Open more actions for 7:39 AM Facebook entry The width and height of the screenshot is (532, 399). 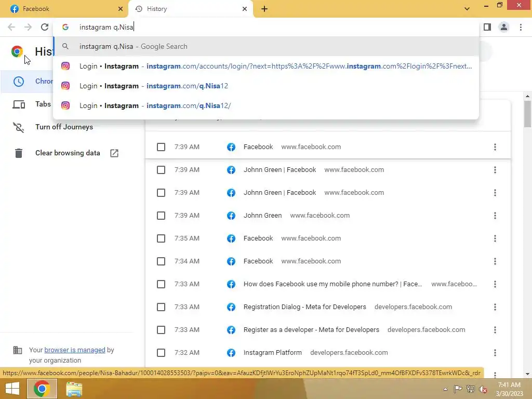coord(495,147)
